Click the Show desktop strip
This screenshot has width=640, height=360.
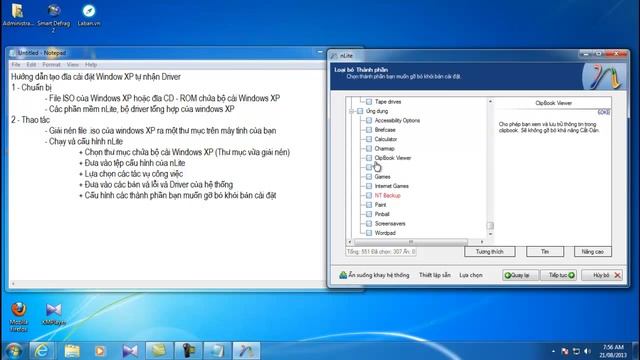[636, 351]
